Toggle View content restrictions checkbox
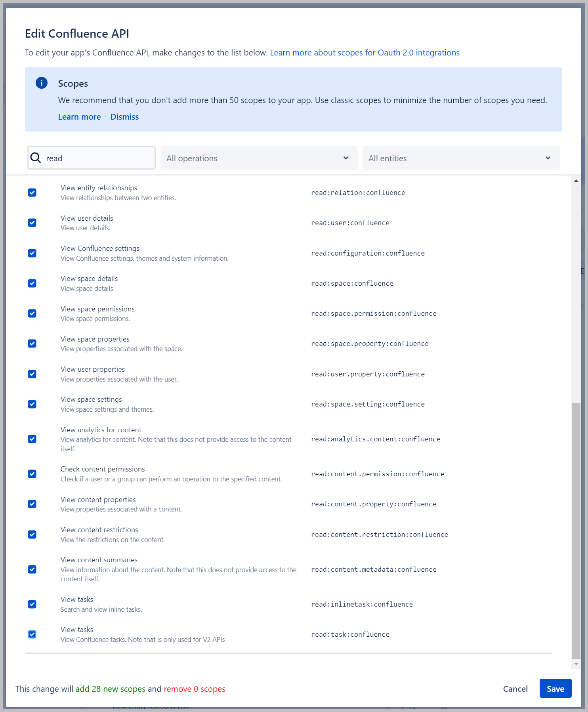 coord(32,534)
